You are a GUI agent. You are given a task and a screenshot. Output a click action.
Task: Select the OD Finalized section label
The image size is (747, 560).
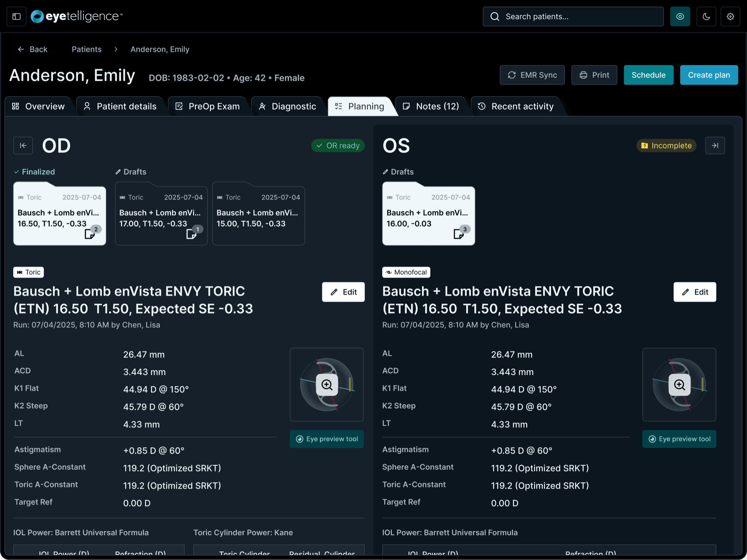coord(34,172)
